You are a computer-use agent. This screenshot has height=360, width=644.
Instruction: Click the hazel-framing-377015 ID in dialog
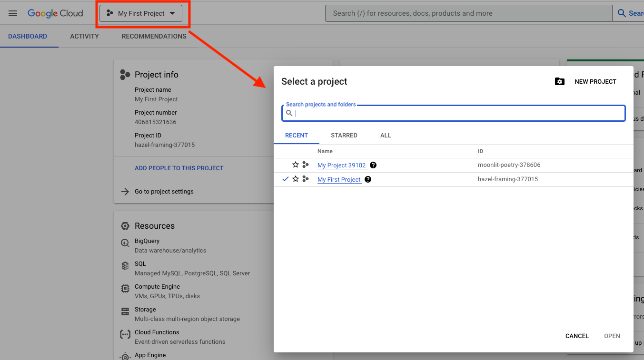click(x=508, y=179)
